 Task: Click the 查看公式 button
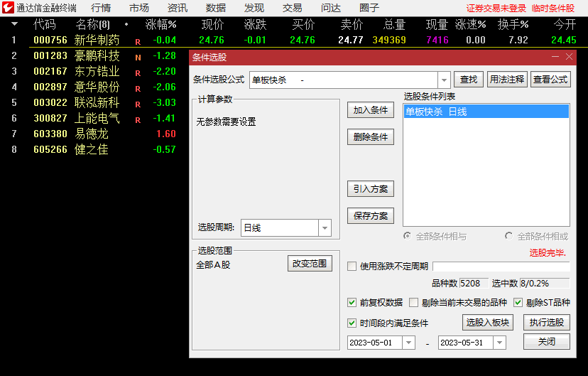(550, 80)
